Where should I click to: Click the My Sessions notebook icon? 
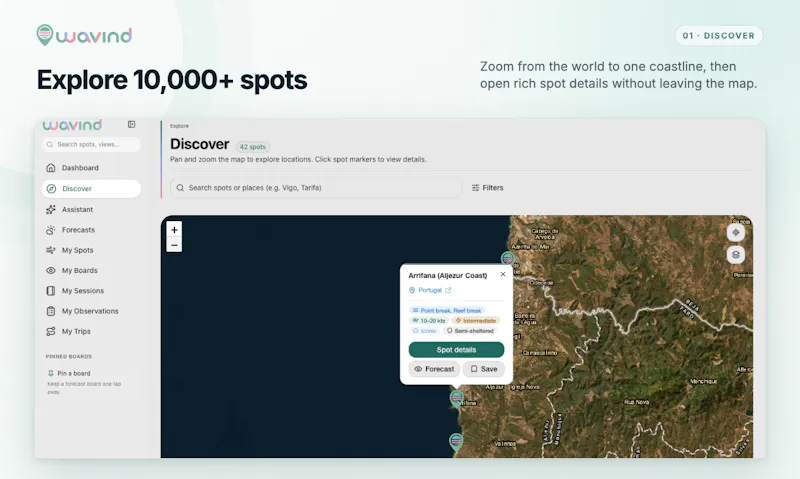[51, 291]
